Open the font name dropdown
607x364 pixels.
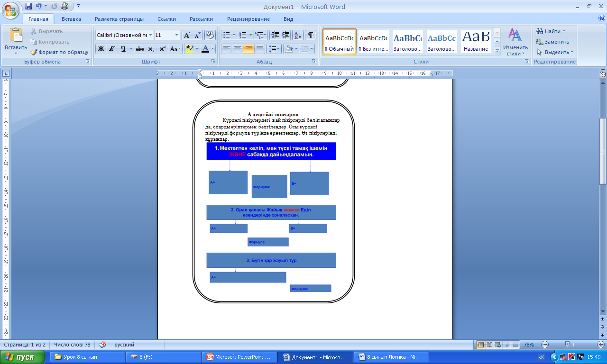pyautogui.click(x=151, y=35)
